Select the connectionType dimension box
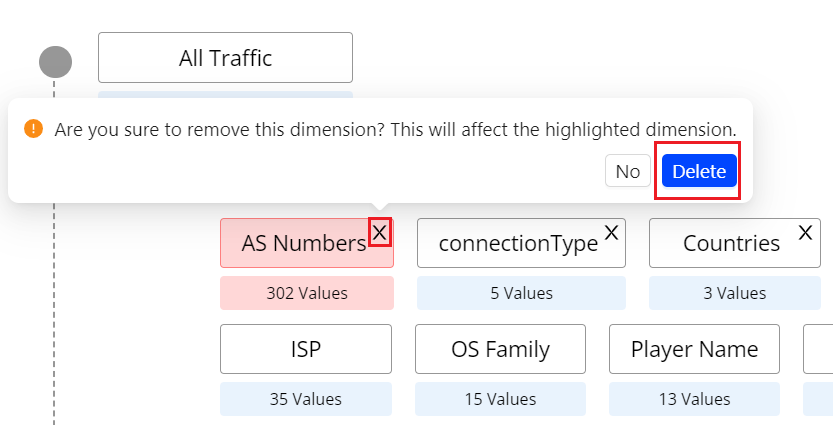 [521, 243]
